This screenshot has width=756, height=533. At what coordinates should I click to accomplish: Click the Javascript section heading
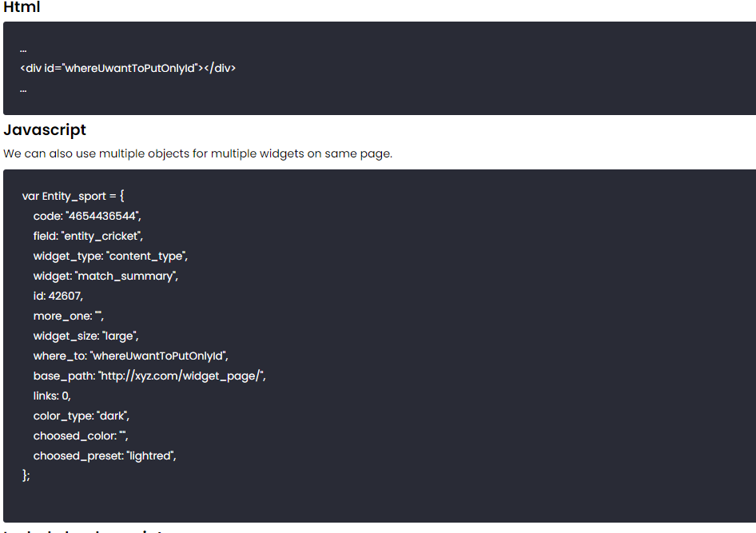pyautogui.click(x=45, y=130)
